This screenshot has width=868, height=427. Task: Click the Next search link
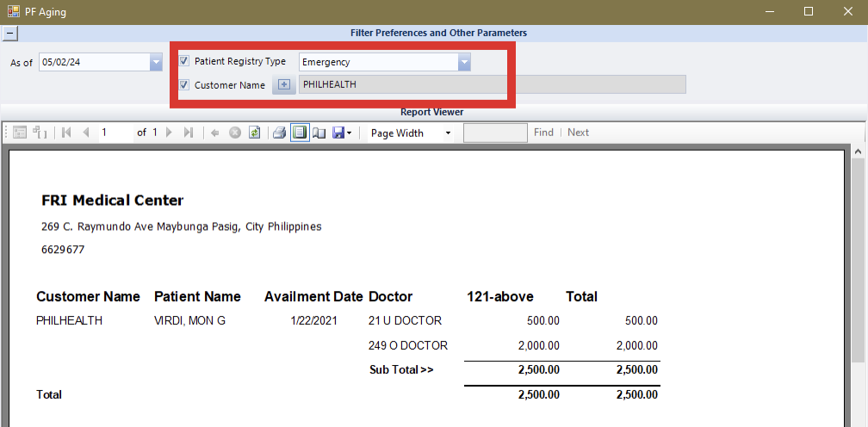[578, 133]
